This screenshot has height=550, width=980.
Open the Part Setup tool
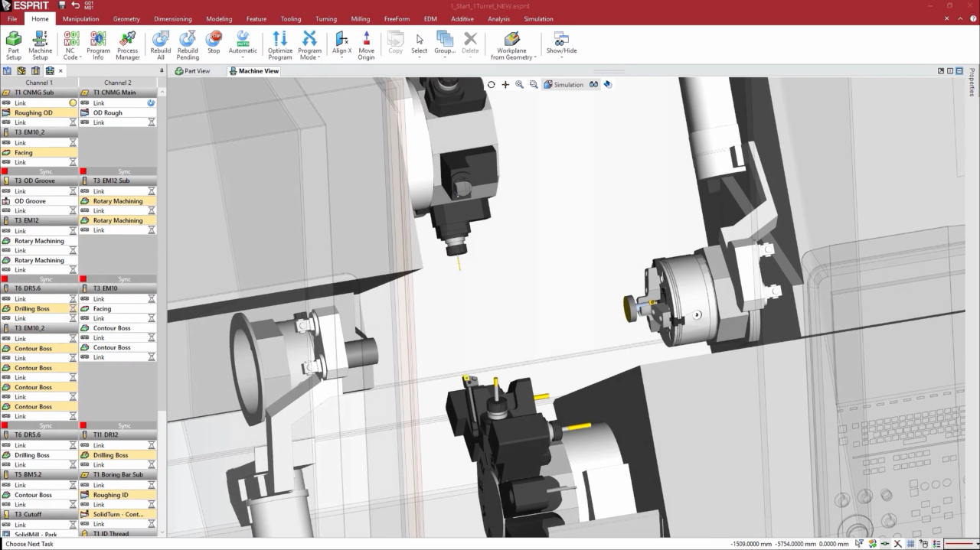14,46
